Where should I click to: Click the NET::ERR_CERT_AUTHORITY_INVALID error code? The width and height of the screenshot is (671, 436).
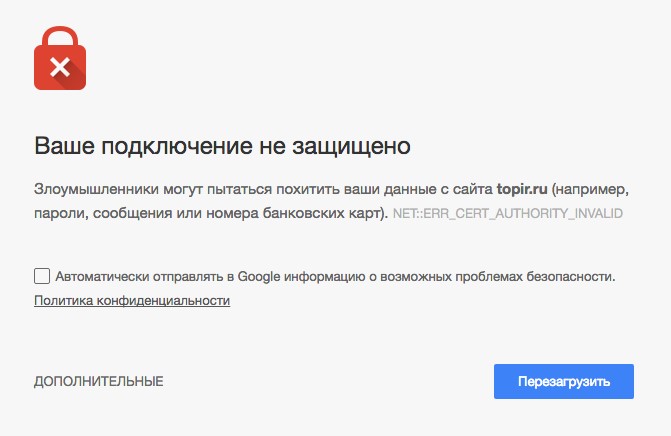click(x=508, y=214)
